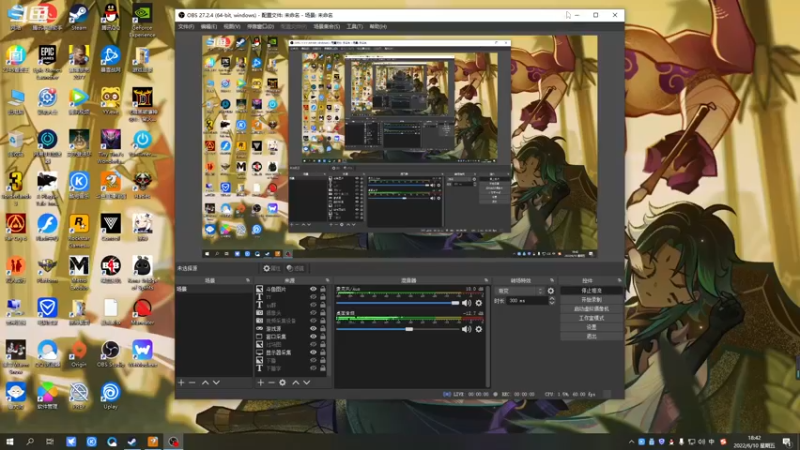
Task: Toggle lock on 显示器采集 display capture source
Action: pos(323,353)
